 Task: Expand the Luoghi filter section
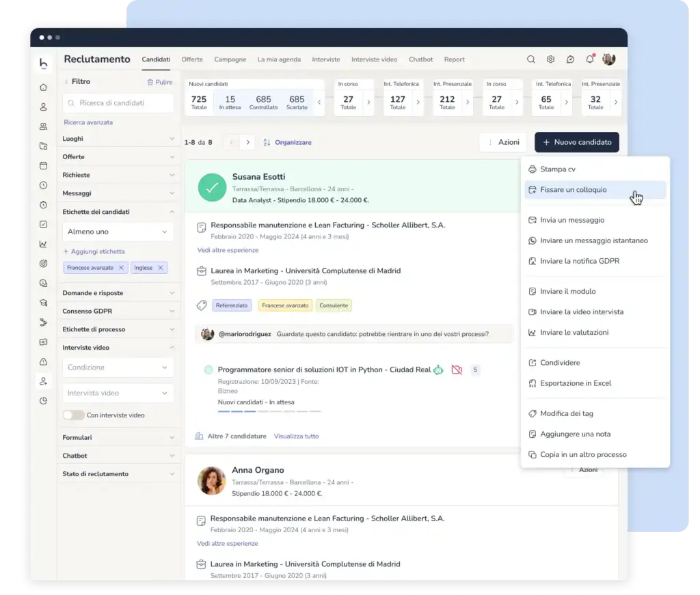pyautogui.click(x=118, y=139)
